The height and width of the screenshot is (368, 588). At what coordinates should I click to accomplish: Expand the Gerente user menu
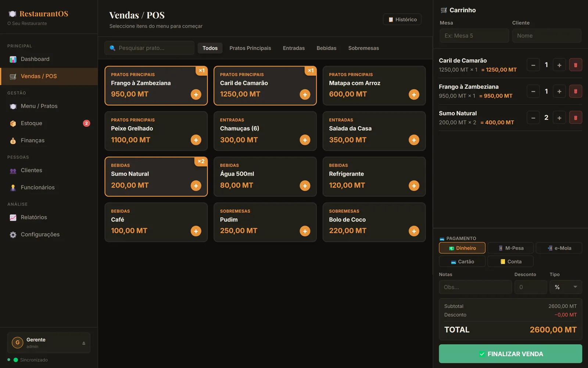(x=49, y=343)
